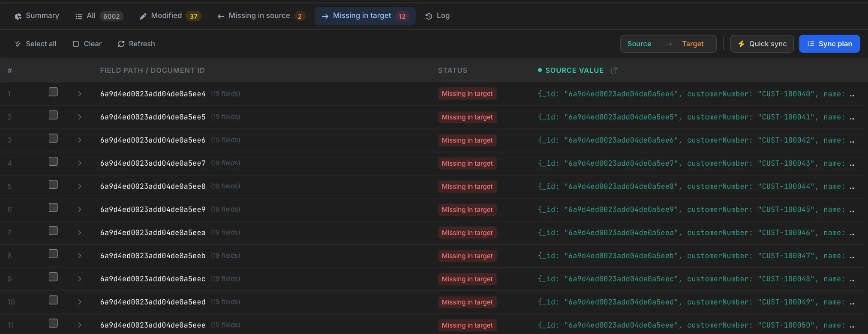The height and width of the screenshot is (334, 868).
Task: Click the Source direction label
Action: click(x=639, y=44)
